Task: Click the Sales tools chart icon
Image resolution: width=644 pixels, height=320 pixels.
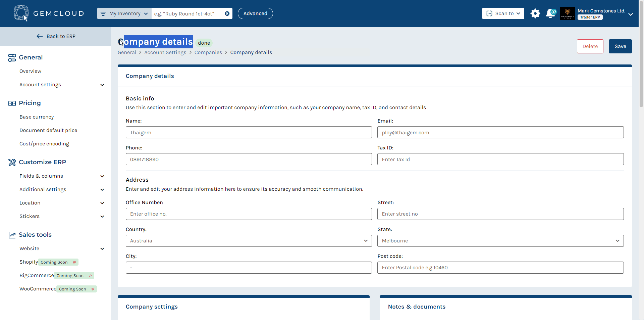Action: pyautogui.click(x=12, y=235)
